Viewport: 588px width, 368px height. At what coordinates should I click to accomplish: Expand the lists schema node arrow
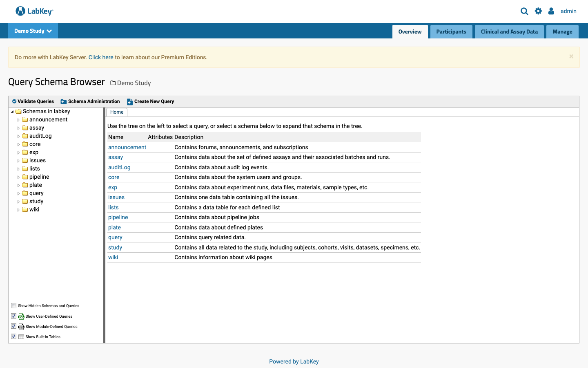point(18,169)
